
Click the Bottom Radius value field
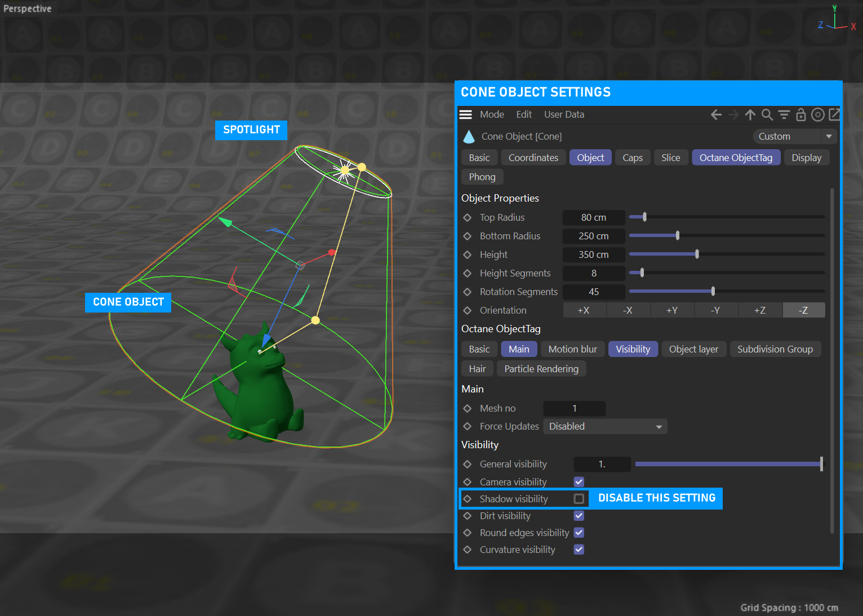pos(593,236)
